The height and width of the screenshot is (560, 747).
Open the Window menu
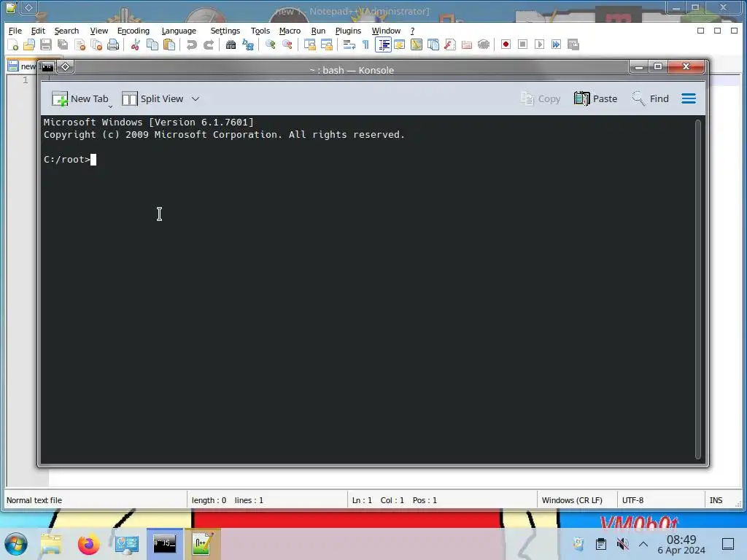(386, 31)
